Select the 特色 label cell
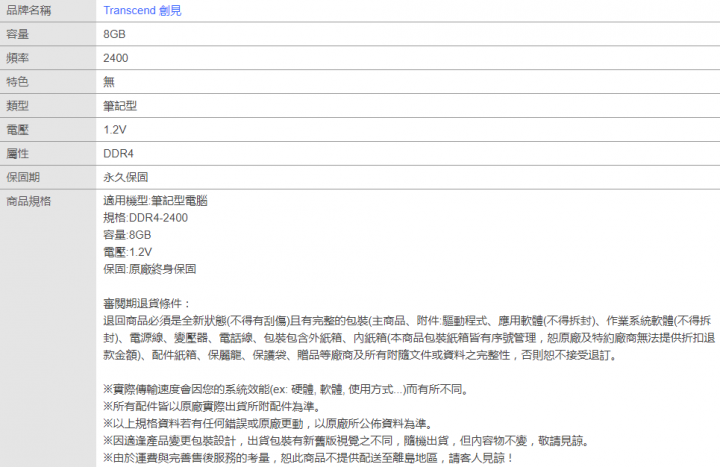The height and width of the screenshot is (467, 720). pyautogui.click(x=48, y=82)
